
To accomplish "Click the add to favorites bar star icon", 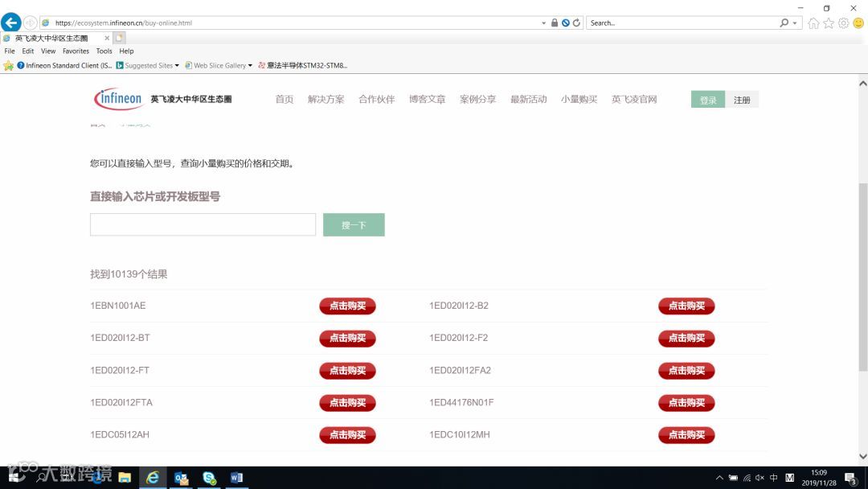I will (8, 65).
